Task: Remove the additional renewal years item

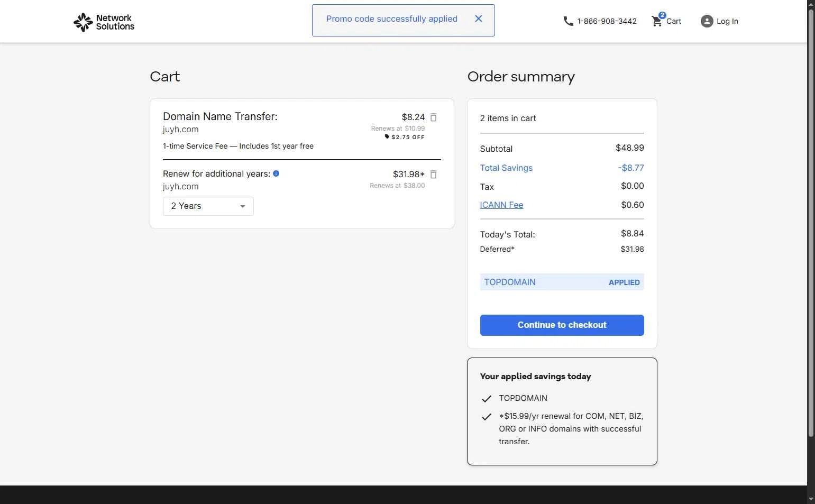Action: (x=433, y=175)
